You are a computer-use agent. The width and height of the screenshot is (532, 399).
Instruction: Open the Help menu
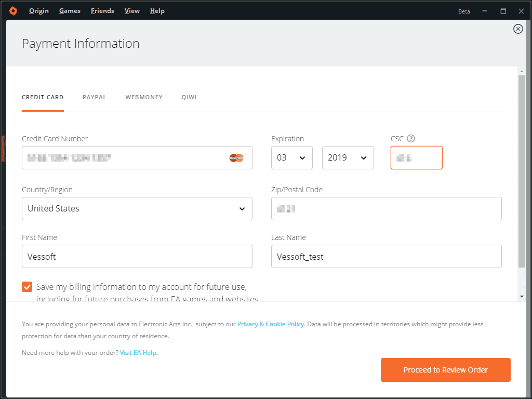[157, 11]
